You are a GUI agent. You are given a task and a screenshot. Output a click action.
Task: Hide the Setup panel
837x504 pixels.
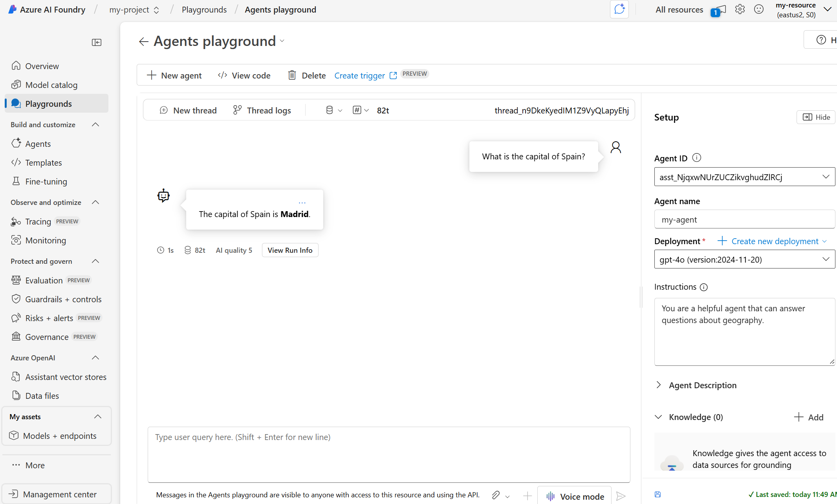pos(816,117)
